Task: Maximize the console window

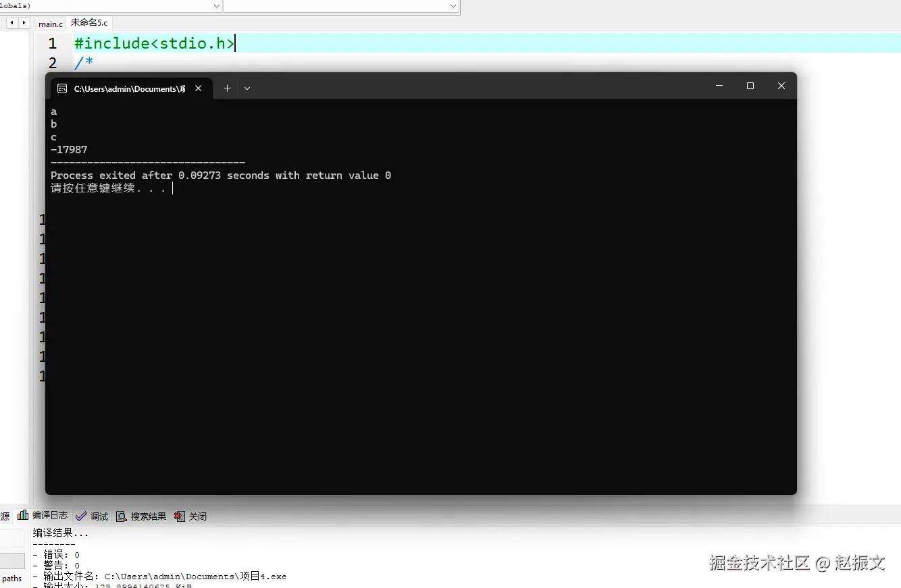Action: pyautogui.click(x=750, y=86)
